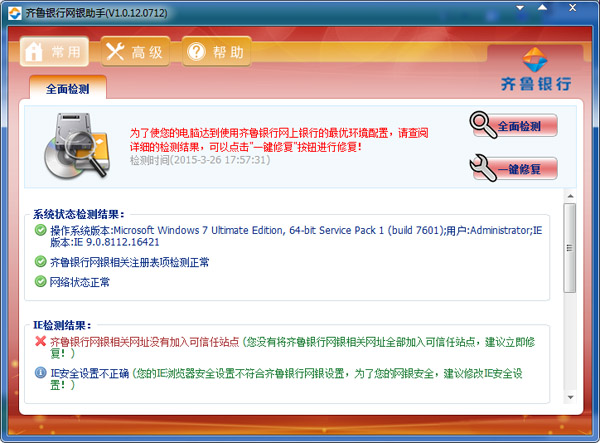Open the 常用 (Common) tab
The width and height of the screenshot is (600, 443).
54,52
